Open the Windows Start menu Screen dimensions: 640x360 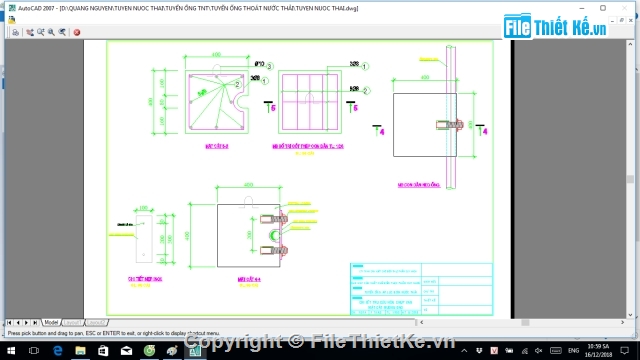(11, 351)
